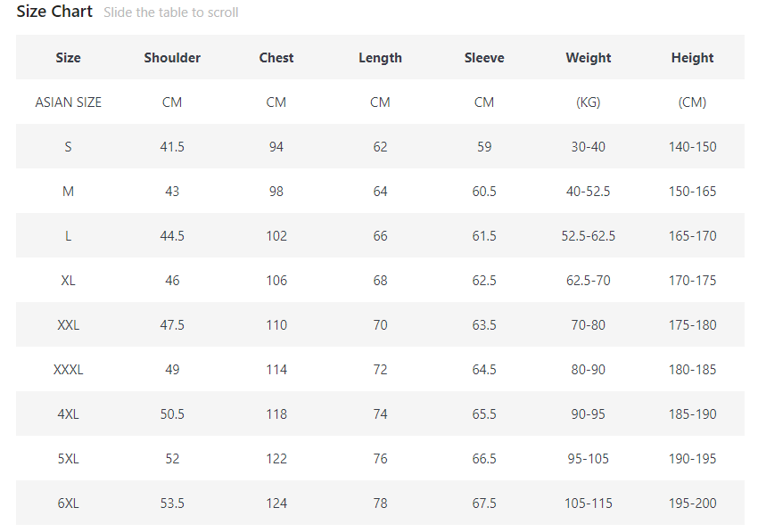Select the Sleeve column header

[484, 58]
